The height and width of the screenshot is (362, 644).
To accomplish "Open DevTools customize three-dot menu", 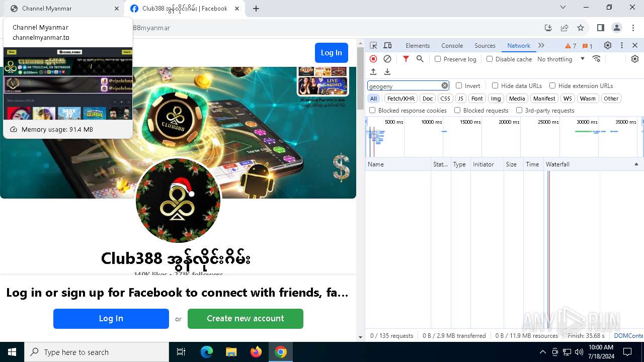I will tap(622, 45).
